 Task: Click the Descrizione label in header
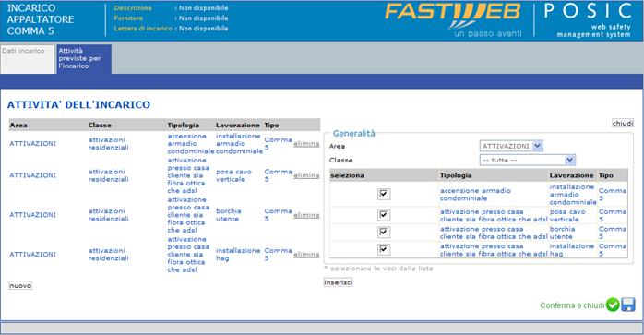point(133,7)
